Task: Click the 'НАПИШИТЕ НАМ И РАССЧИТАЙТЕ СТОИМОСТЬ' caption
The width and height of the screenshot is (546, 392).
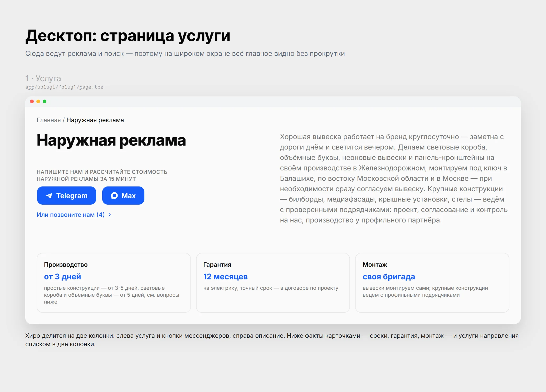Action: 102,175
